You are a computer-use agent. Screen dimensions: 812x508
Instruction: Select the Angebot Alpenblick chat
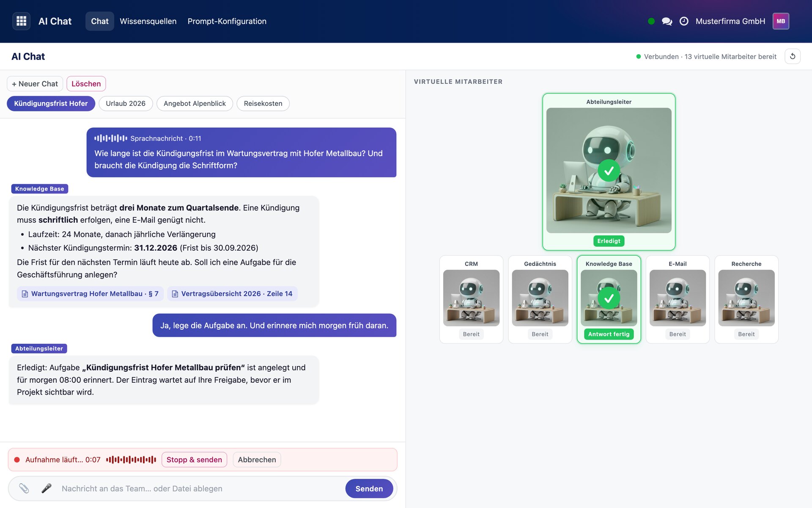195,104
